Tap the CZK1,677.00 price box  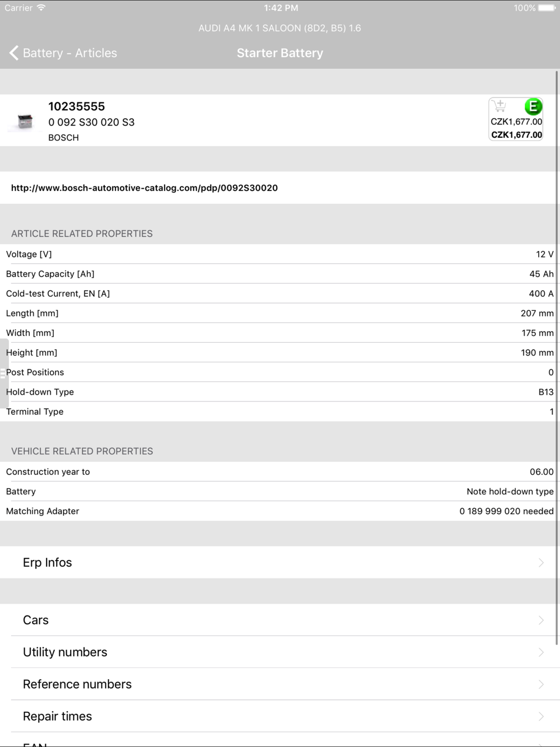tap(516, 128)
